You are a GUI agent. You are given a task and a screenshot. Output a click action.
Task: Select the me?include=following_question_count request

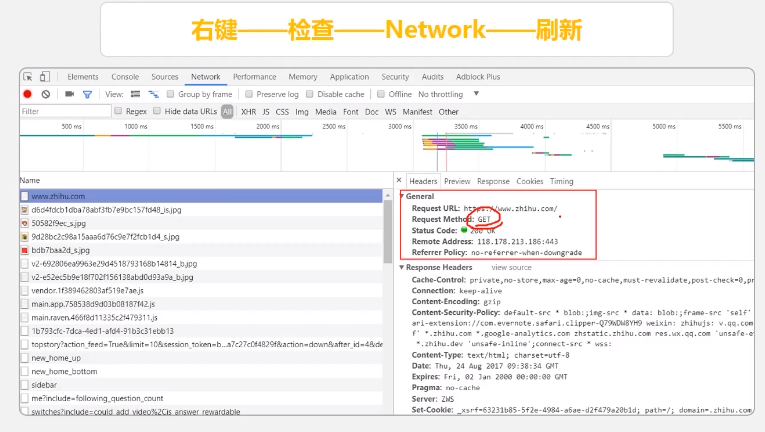point(201,398)
